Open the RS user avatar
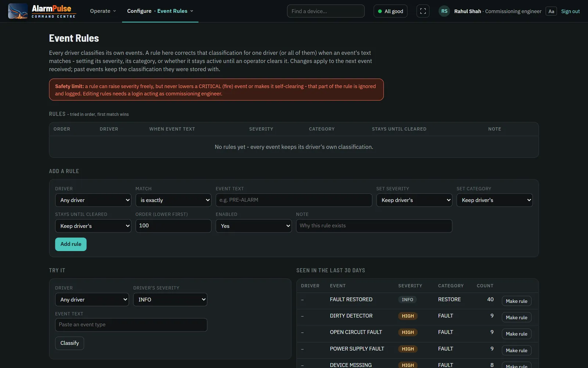This screenshot has width=588, height=368. click(444, 11)
